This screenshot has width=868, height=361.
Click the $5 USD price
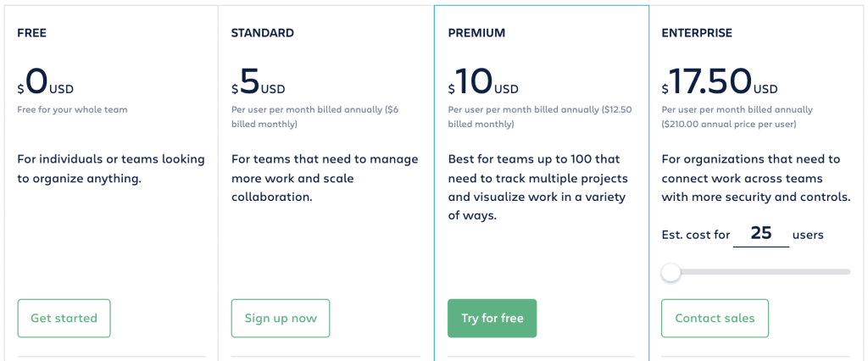259,82
